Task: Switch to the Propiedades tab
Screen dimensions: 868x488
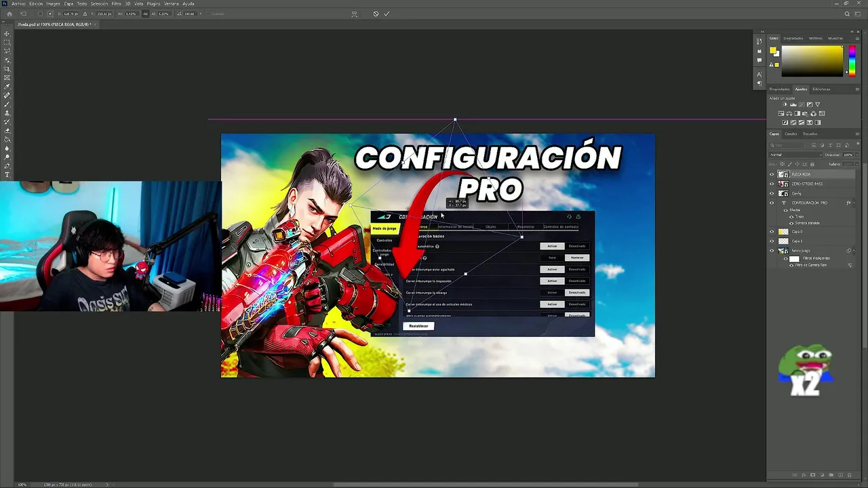Action: pos(779,89)
